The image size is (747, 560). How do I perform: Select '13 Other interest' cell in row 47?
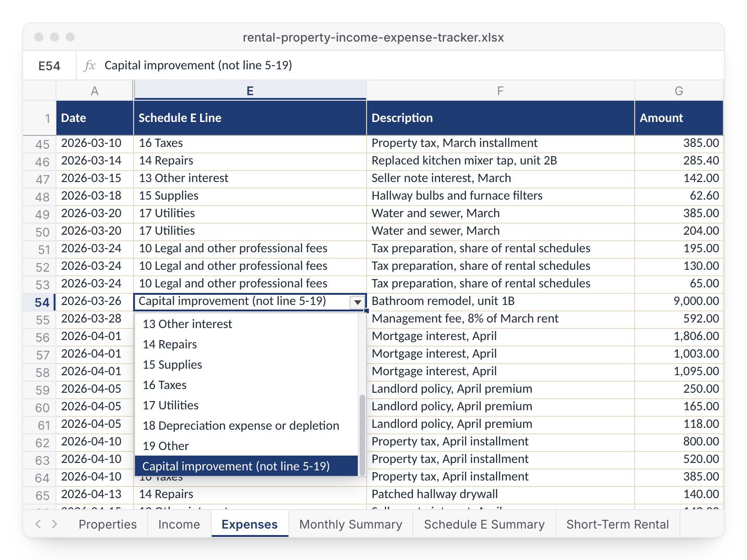pos(250,178)
